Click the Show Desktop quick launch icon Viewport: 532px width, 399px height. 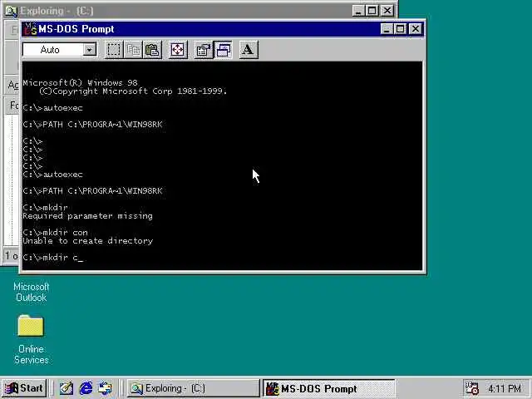click(66, 388)
